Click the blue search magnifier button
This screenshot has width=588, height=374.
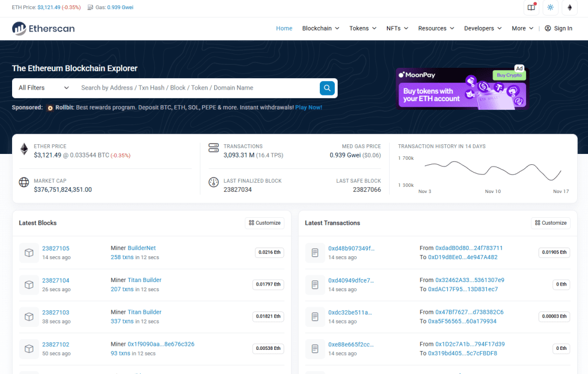click(327, 88)
